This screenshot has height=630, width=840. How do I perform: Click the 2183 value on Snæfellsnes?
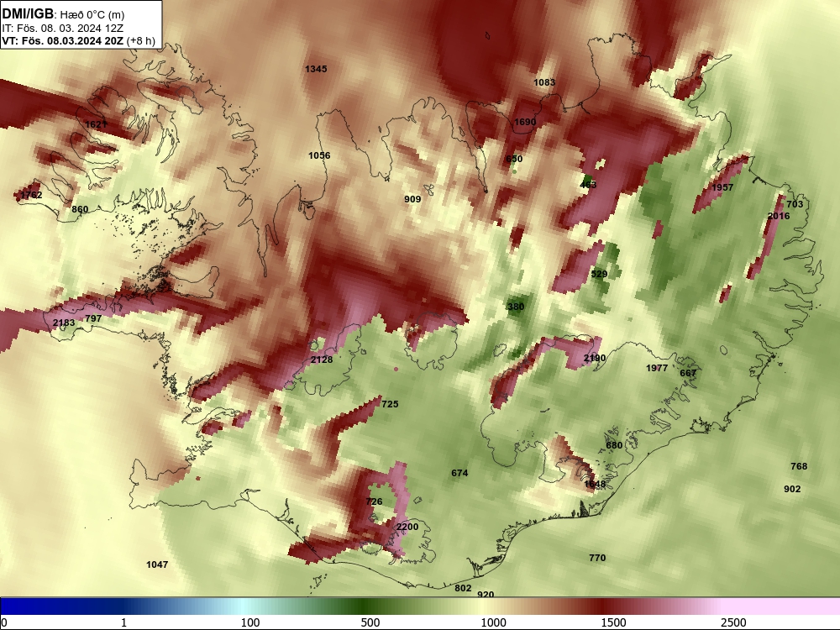pos(64,322)
